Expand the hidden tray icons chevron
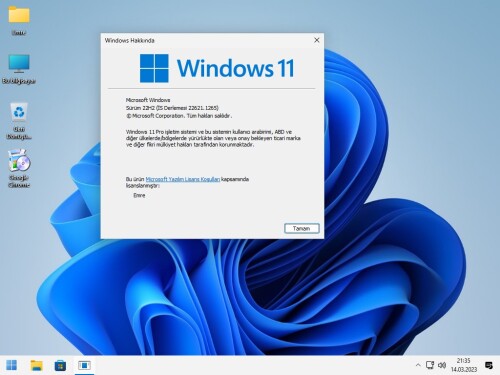 click(x=418, y=365)
